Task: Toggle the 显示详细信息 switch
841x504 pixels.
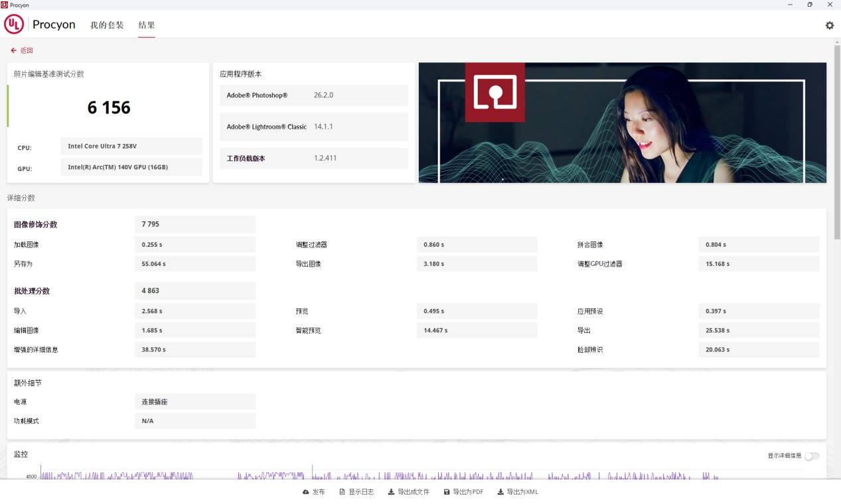Action: pyautogui.click(x=811, y=456)
